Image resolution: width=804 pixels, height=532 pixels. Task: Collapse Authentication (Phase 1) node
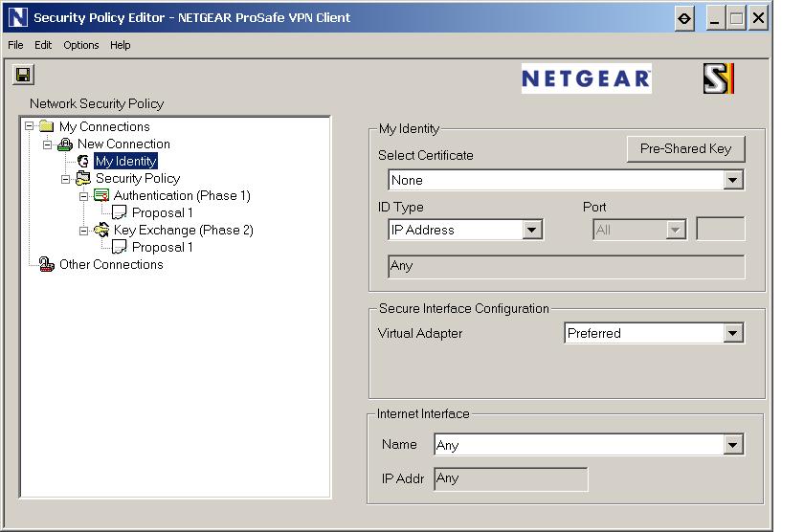coord(83,196)
